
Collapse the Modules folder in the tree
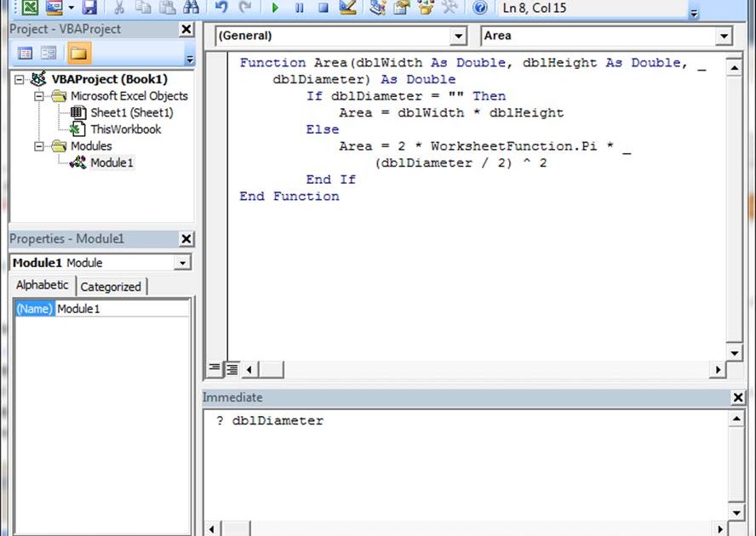40,145
